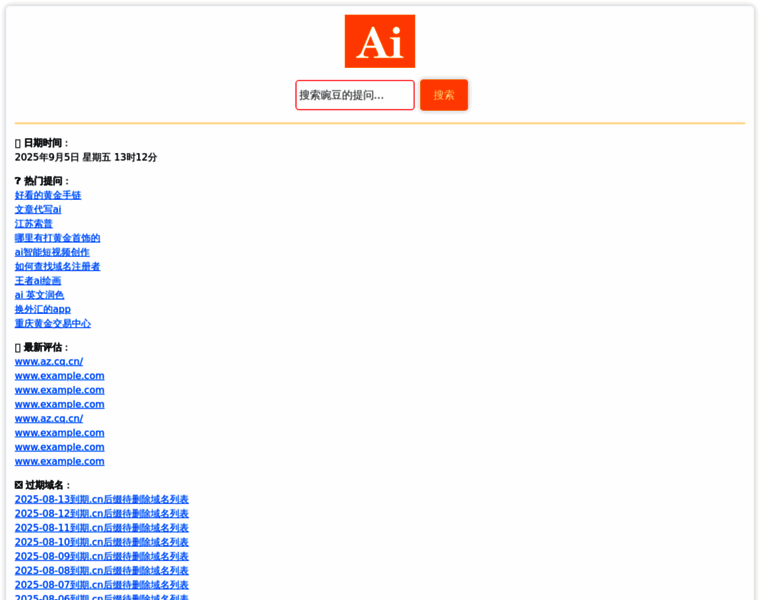Follow the 换外汇的app link
Screen dimensions: 760x600
point(43,309)
